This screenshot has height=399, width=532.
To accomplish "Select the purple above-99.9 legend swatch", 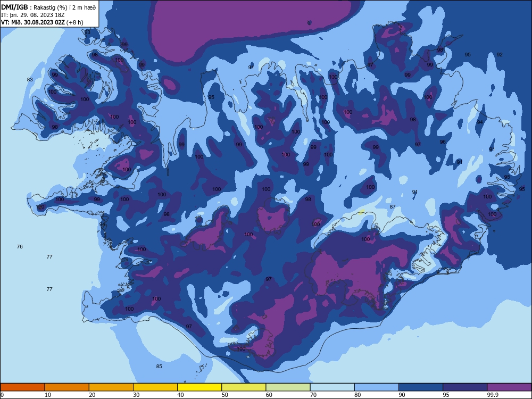I will 509,387.
